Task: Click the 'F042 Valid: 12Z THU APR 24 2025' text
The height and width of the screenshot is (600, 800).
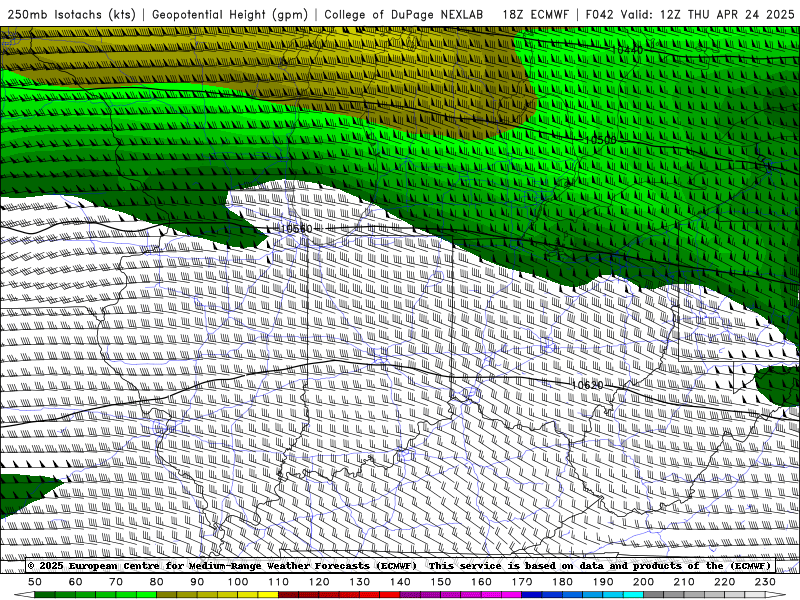Action: [x=690, y=14]
